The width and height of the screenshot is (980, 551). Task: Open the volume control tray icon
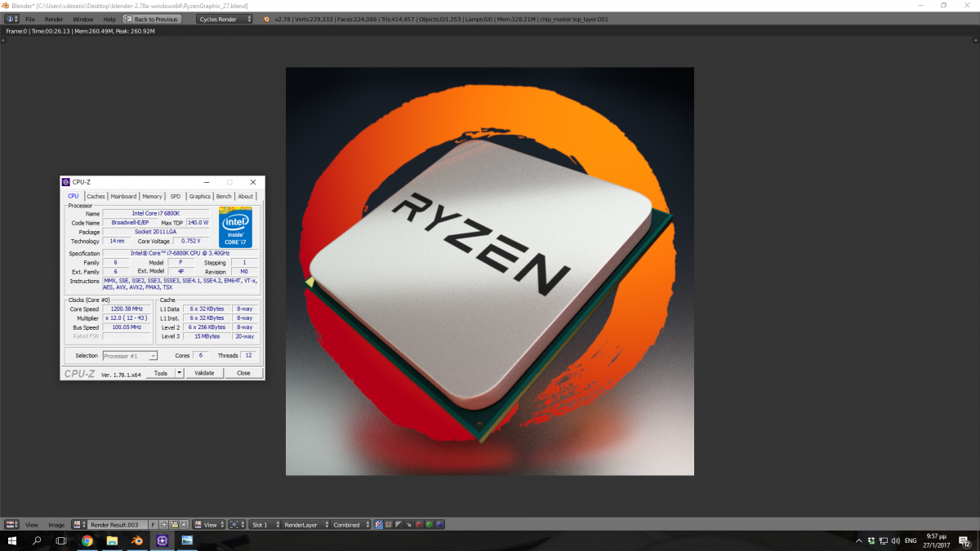point(896,541)
